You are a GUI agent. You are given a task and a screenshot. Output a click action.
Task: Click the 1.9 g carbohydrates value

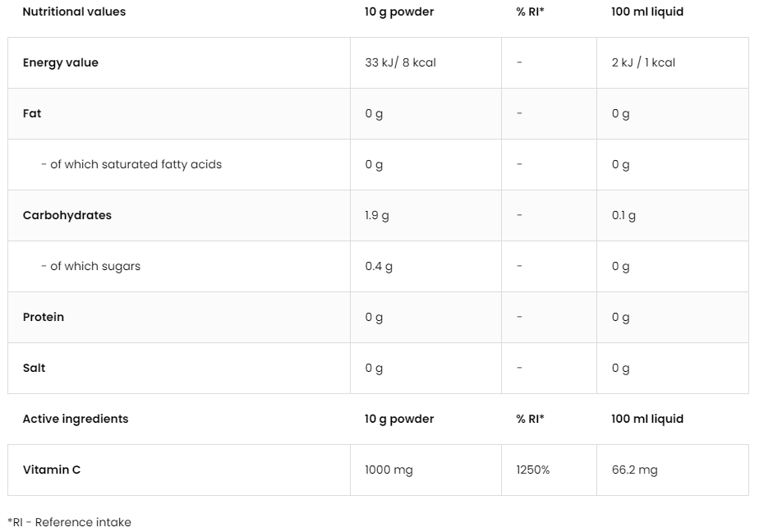(x=377, y=216)
